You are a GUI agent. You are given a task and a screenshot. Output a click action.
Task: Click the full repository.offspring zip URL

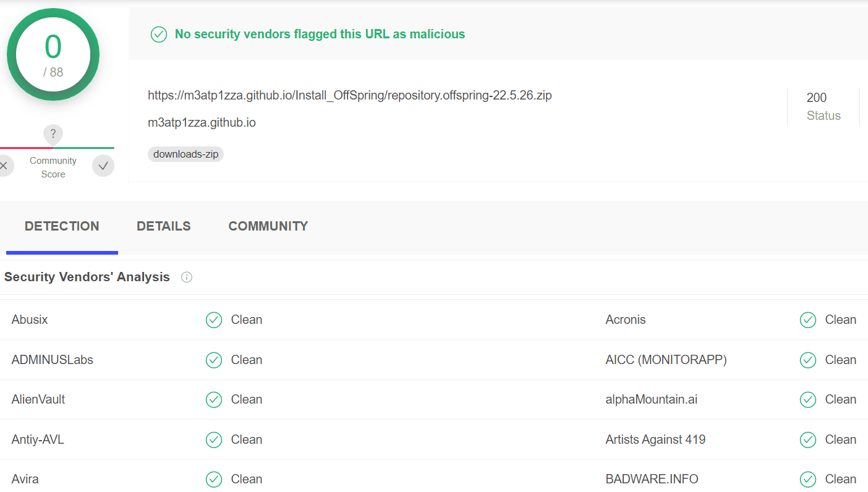(x=350, y=95)
